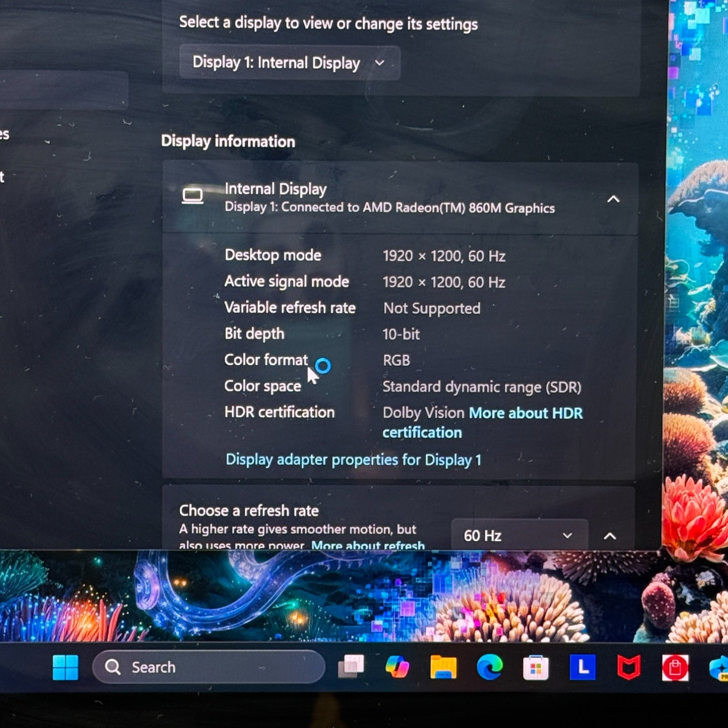Collapse the Choose a refresh rate section
Screen dimensions: 728x728
pyautogui.click(x=610, y=536)
